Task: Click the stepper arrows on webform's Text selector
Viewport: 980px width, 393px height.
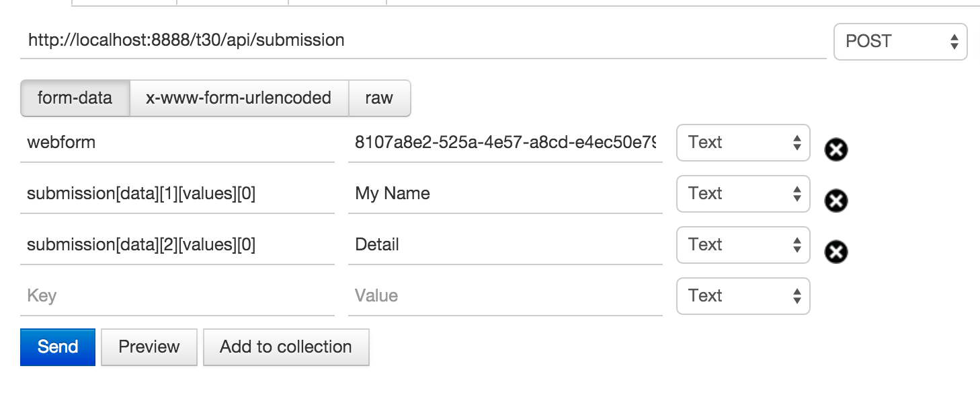Action: [796, 143]
